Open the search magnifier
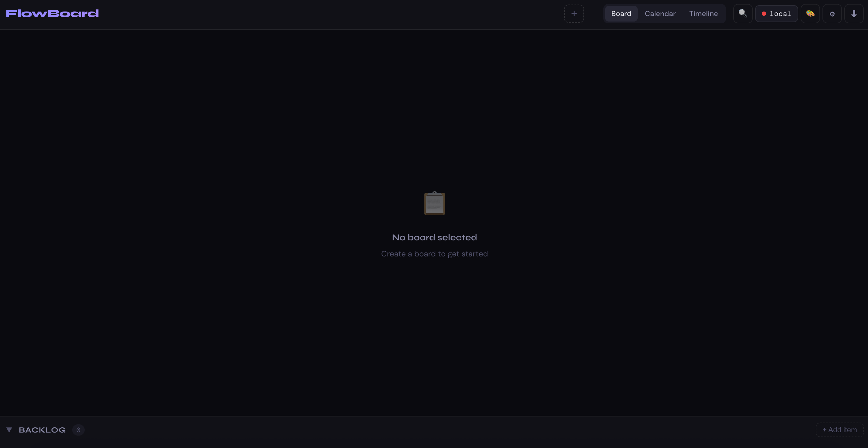 pyautogui.click(x=743, y=13)
